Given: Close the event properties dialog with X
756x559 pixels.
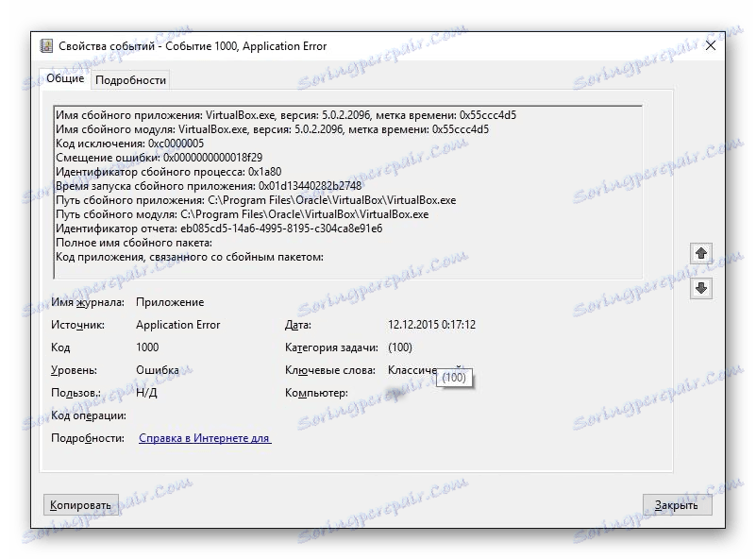Looking at the screenshot, I should pos(710,46).
